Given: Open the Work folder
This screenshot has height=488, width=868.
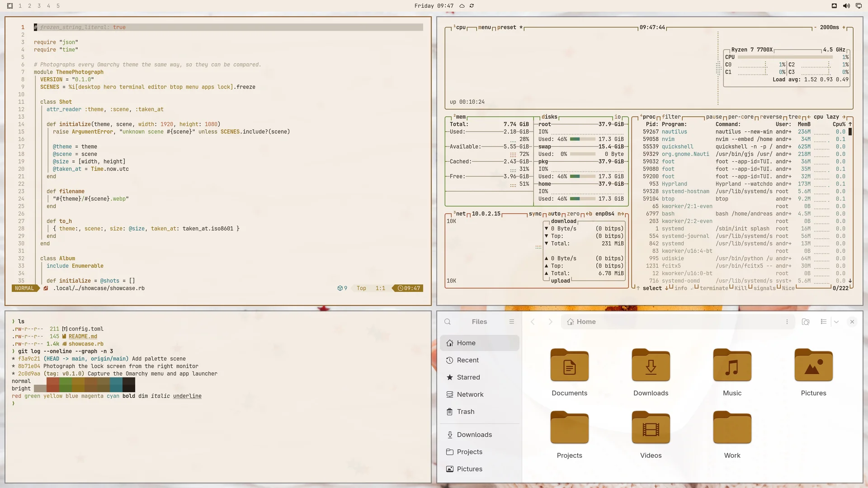Looking at the screenshot, I should coord(732,435).
